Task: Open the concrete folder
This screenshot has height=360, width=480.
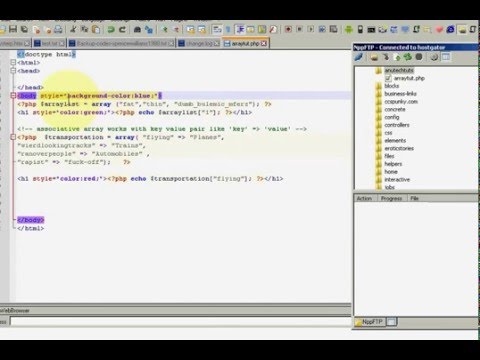Action: click(395, 109)
